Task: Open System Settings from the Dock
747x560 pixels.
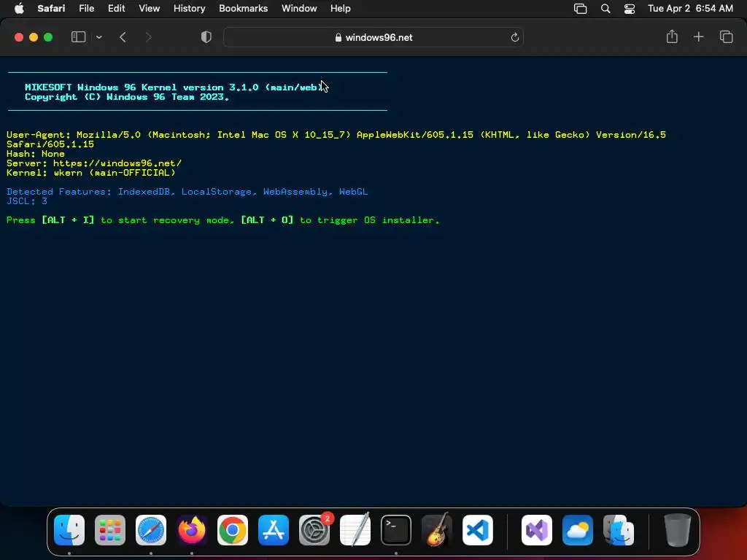Action: point(314,530)
